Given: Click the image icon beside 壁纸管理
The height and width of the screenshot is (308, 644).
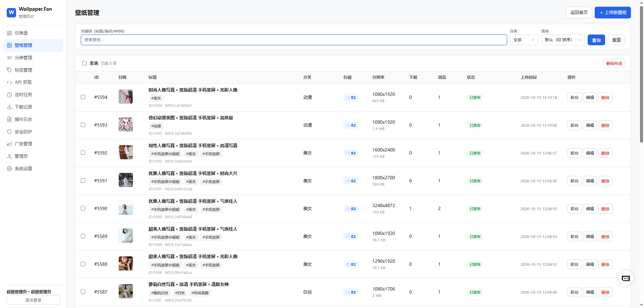Looking at the screenshot, I should (9, 45).
